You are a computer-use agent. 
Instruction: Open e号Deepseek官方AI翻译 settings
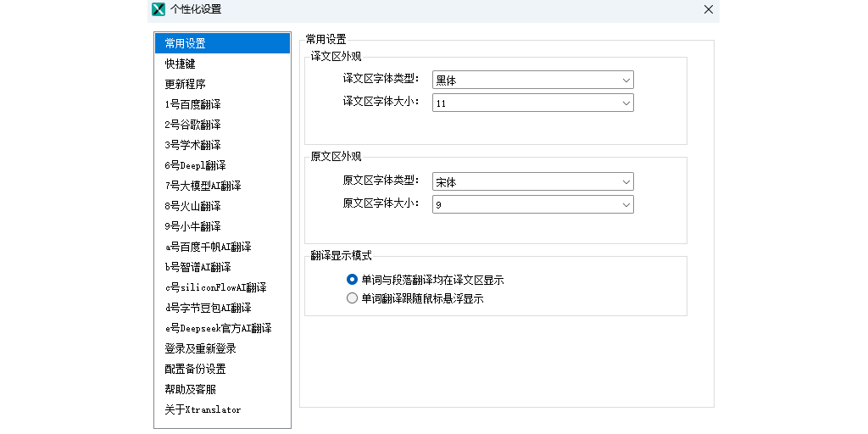coord(218,328)
